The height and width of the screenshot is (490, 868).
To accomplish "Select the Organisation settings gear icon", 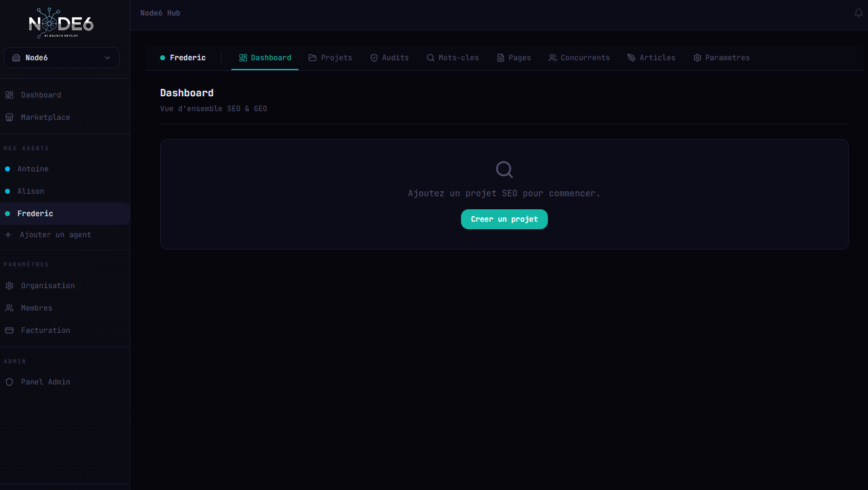I will pyautogui.click(x=9, y=285).
